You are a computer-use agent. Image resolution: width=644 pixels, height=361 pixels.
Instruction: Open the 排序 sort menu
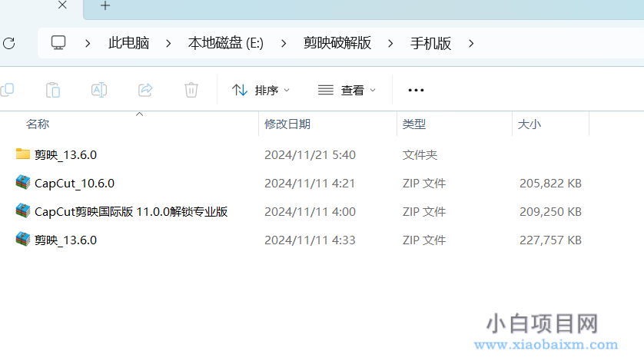261,90
